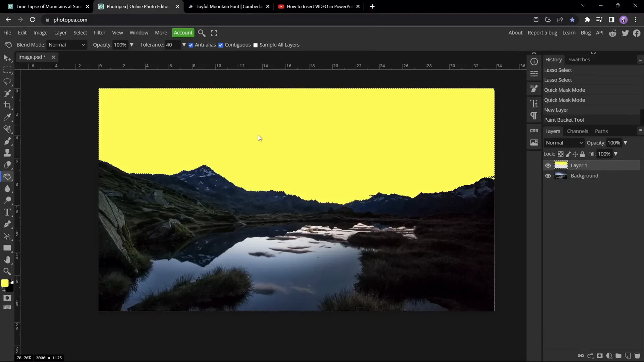Screen dimensions: 644x362
Task: Toggle lock position icon
Action: tap(575, 154)
